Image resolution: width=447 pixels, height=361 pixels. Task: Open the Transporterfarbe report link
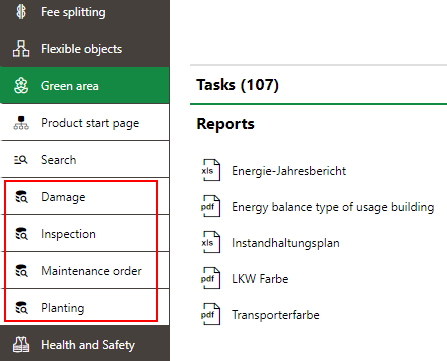(x=276, y=315)
